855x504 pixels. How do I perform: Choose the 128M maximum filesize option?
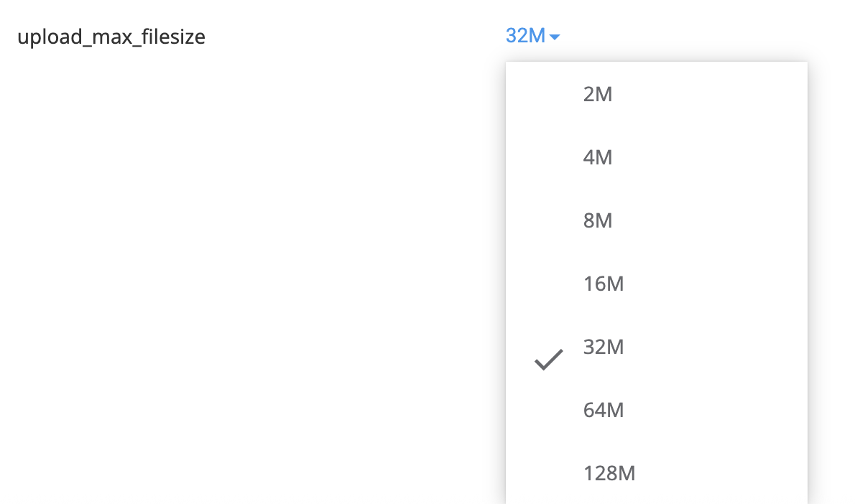click(x=609, y=473)
